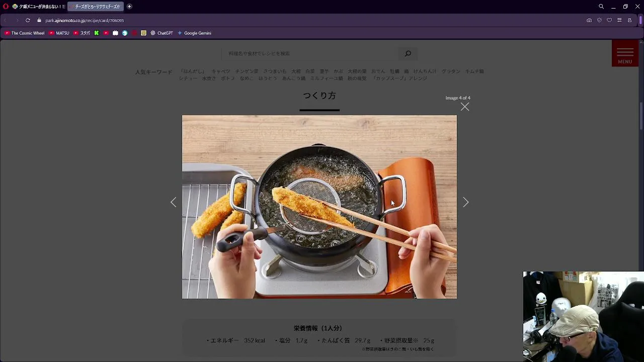Click the 「ほんだし」 keyword link
This screenshot has width=644, height=362.
point(193,71)
